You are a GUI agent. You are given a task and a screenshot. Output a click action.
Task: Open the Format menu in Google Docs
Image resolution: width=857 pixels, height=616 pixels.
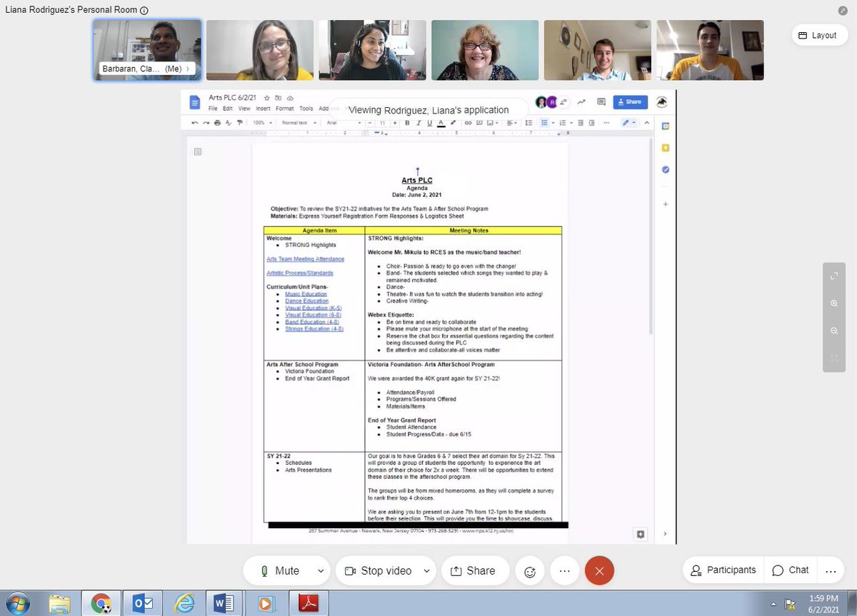point(285,108)
